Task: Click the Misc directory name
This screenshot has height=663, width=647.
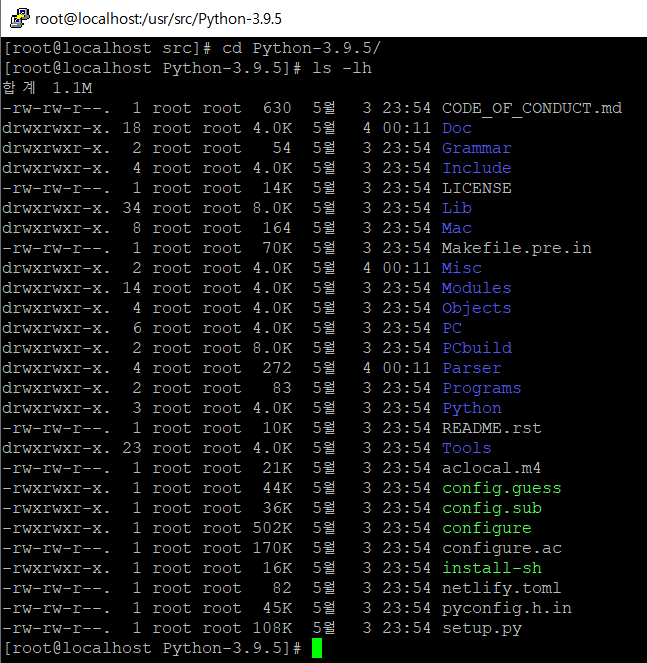Action: tap(462, 268)
